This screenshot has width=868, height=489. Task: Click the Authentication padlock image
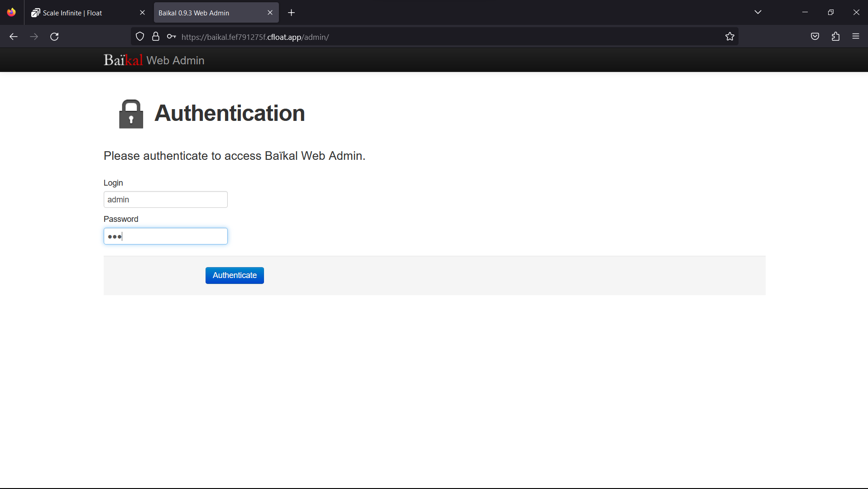131,114
